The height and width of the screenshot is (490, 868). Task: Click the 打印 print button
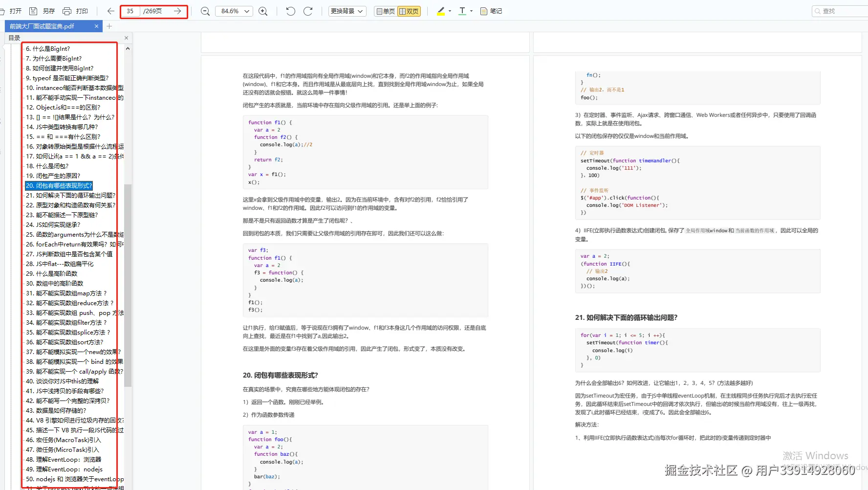pyautogui.click(x=76, y=11)
